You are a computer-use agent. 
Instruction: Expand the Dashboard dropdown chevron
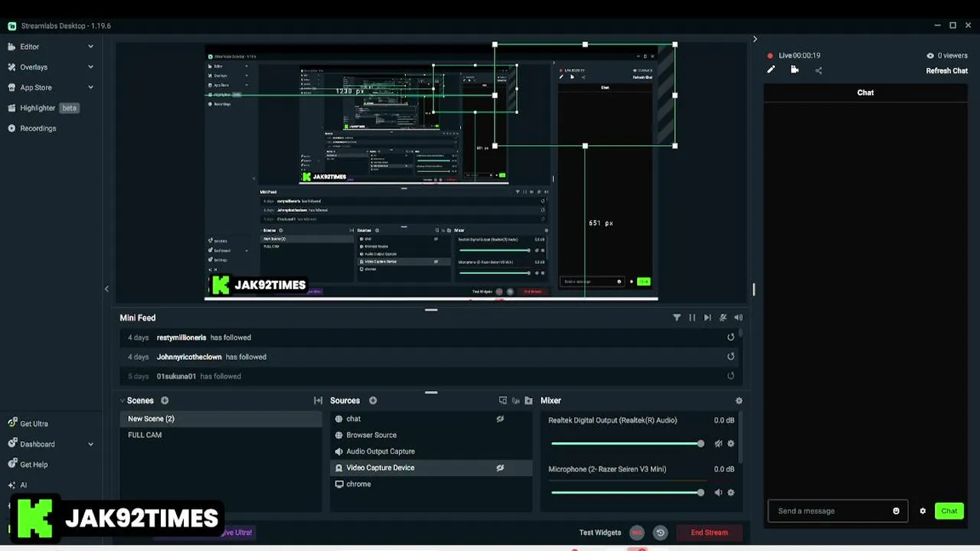[90, 444]
